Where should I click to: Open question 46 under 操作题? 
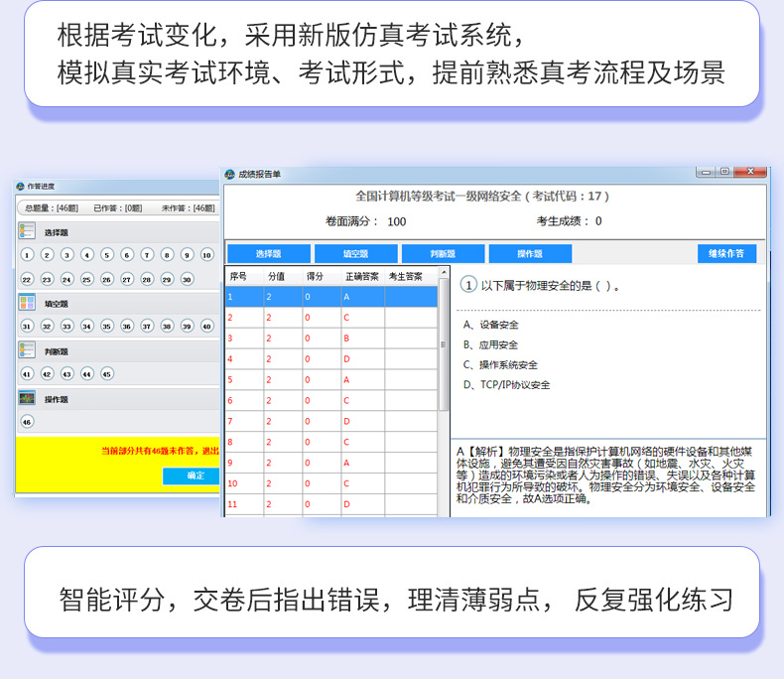tap(27, 421)
